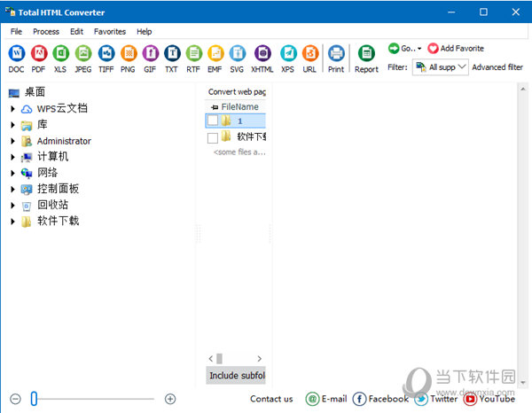Open the Filter 'All supp' dropdown

coord(441,67)
